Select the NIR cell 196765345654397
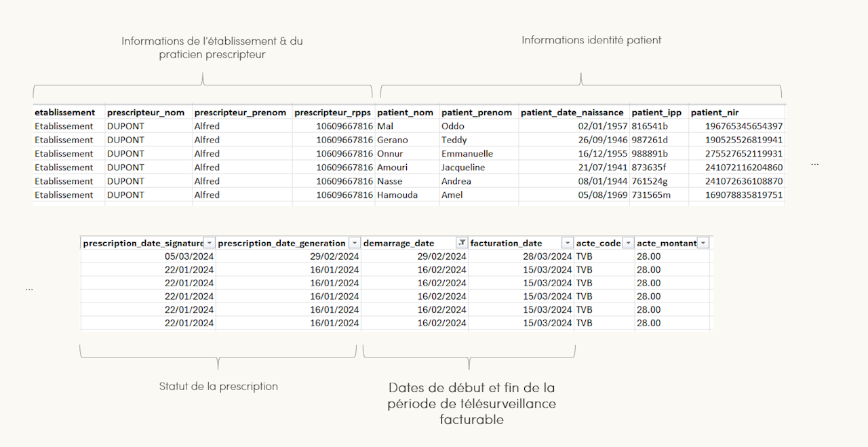 736,126
